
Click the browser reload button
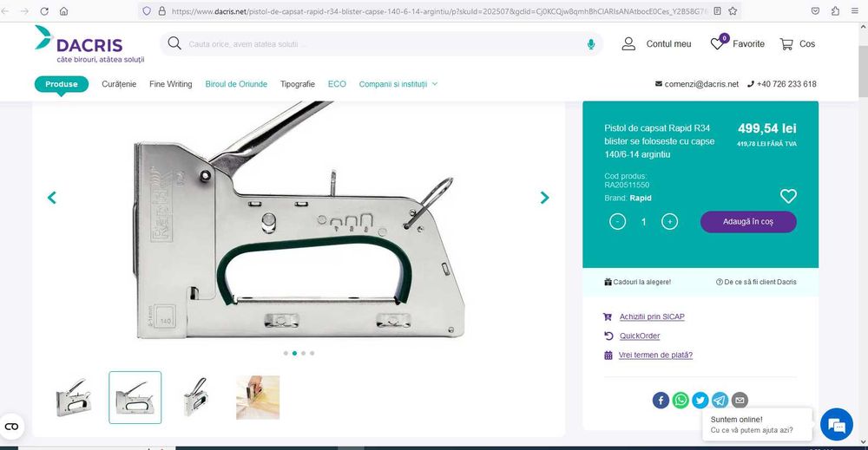[x=44, y=11]
